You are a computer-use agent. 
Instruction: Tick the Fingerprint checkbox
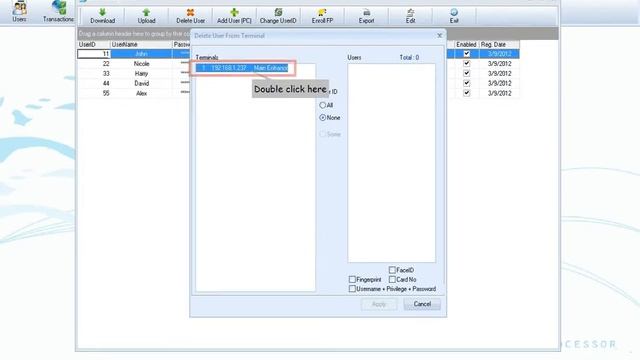point(352,280)
